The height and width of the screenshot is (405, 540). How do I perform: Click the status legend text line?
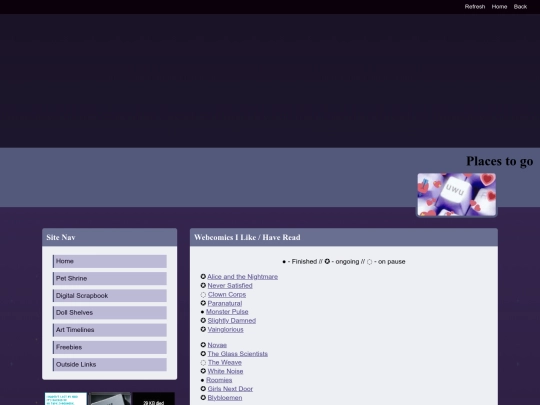pyautogui.click(x=344, y=262)
